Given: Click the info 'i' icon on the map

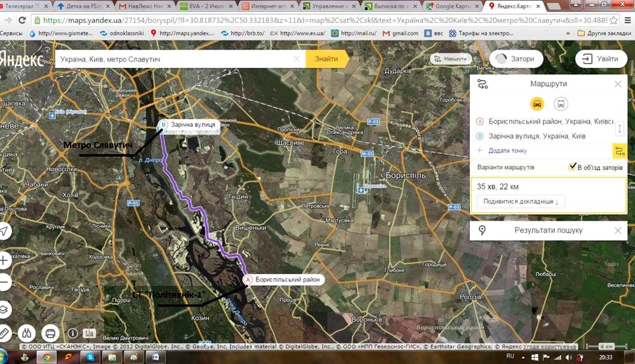Looking at the screenshot, I should 72,334.
